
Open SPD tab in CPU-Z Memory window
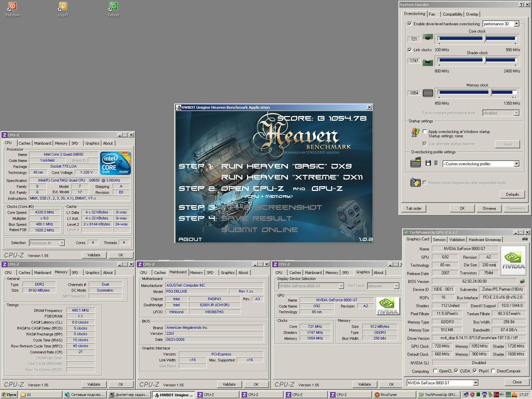click(x=75, y=273)
